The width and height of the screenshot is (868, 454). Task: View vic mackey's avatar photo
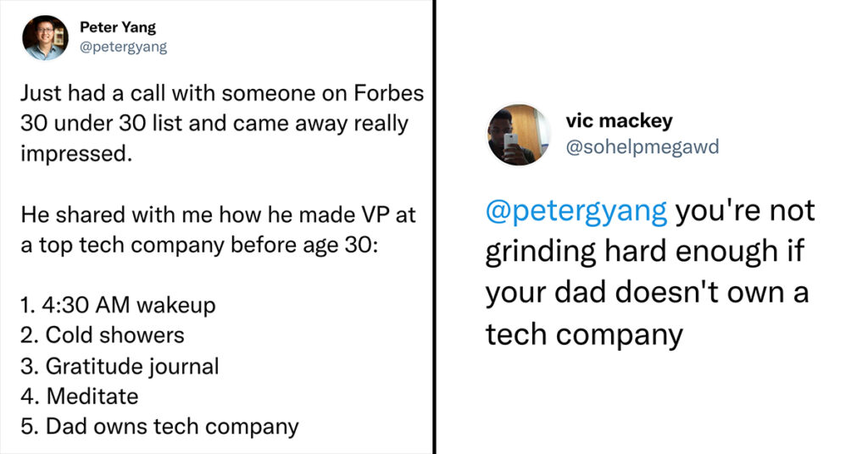point(520,135)
